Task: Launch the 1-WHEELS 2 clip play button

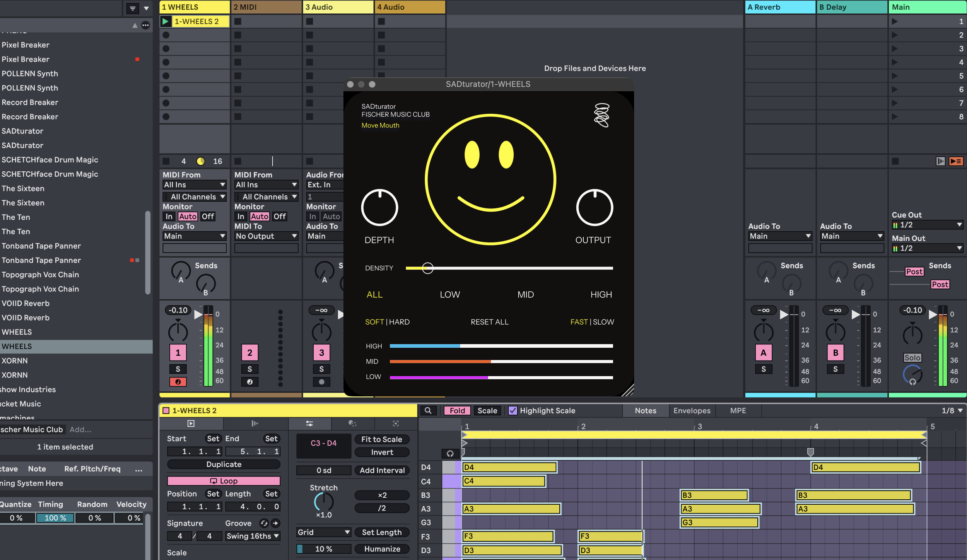Action: (x=166, y=21)
